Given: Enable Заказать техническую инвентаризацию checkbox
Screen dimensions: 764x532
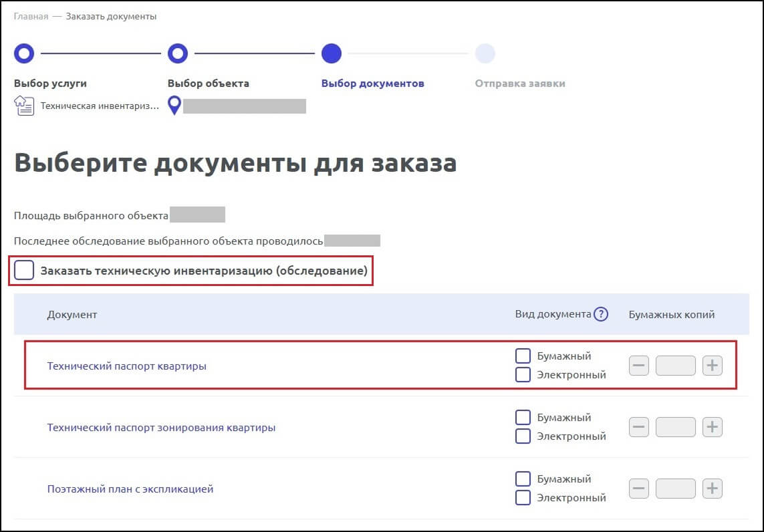Looking at the screenshot, I should coord(25,270).
